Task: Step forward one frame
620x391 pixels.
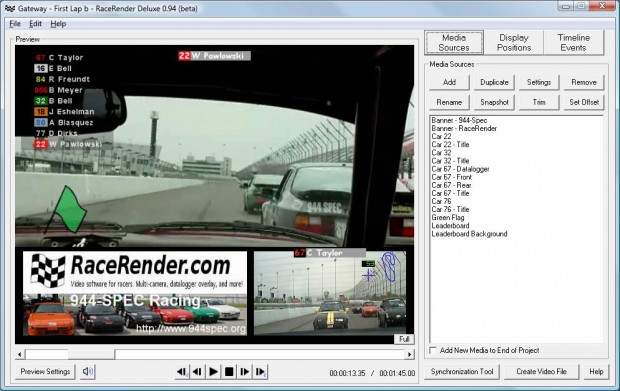Action: 244,372
